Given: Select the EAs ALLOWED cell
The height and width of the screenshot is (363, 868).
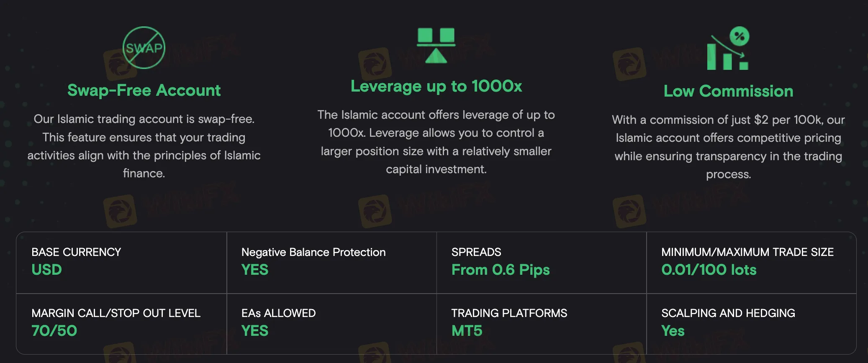Looking at the screenshot, I should [x=331, y=324].
